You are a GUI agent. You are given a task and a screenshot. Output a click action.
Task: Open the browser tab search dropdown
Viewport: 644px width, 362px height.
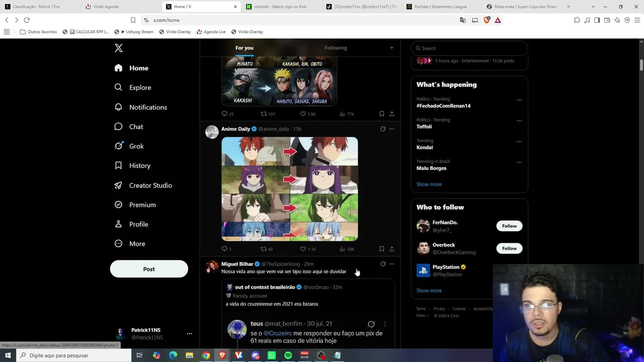pos(593,7)
